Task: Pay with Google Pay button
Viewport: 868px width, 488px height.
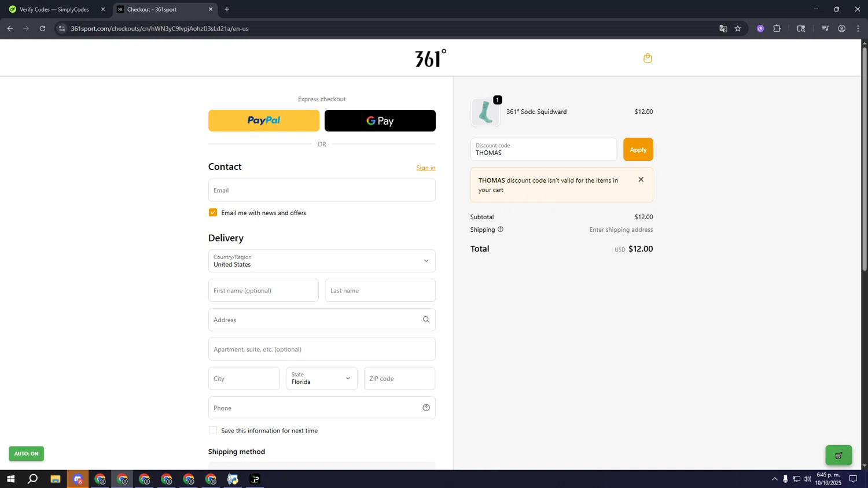Action: (380, 121)
